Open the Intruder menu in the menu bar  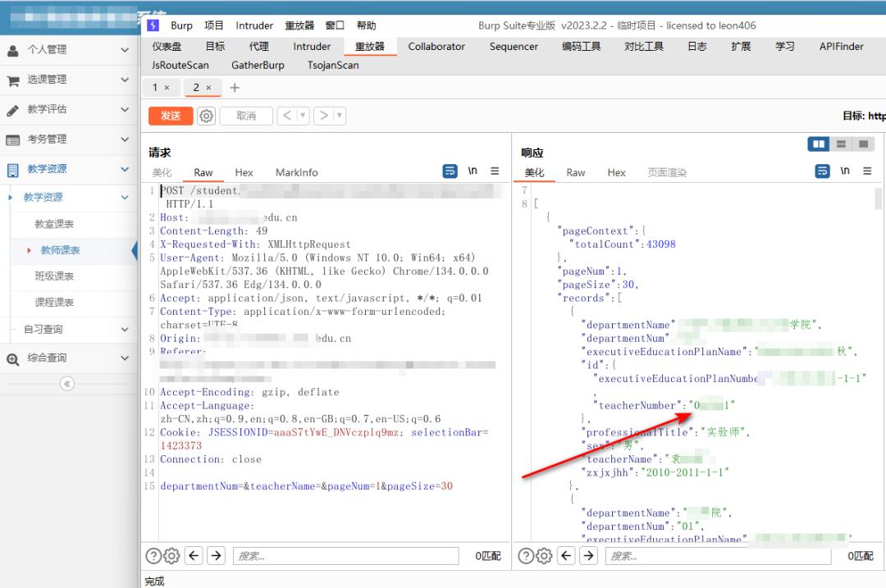click(254, 25)
